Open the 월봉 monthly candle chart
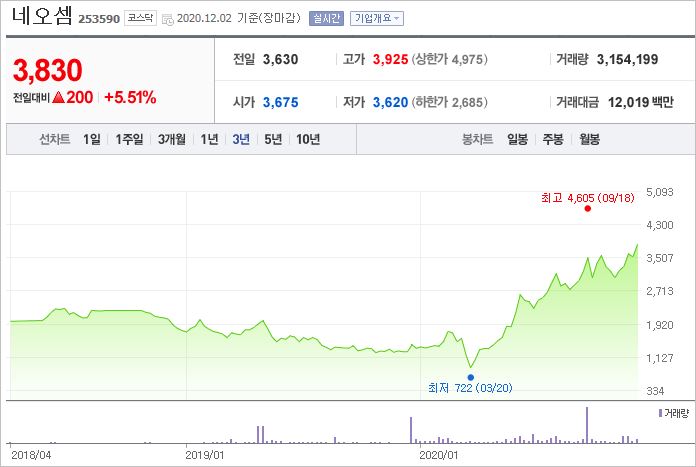 click(589, 139)
